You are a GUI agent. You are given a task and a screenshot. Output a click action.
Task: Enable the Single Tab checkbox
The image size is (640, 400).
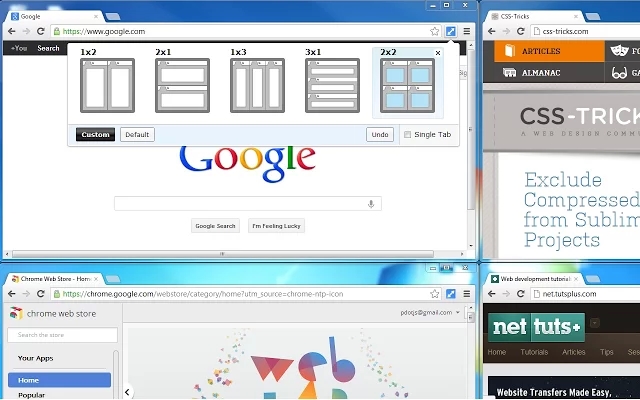[407, 135]
